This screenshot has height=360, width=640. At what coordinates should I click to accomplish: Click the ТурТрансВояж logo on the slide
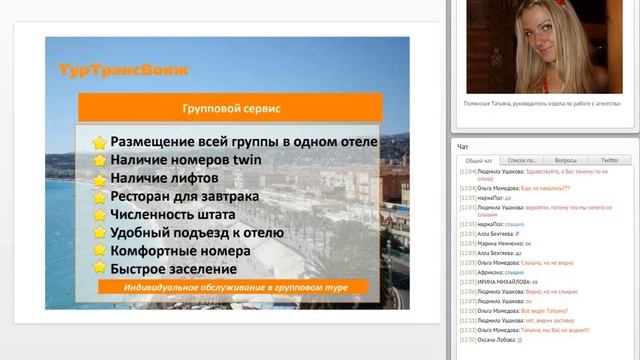click(123, 70)
